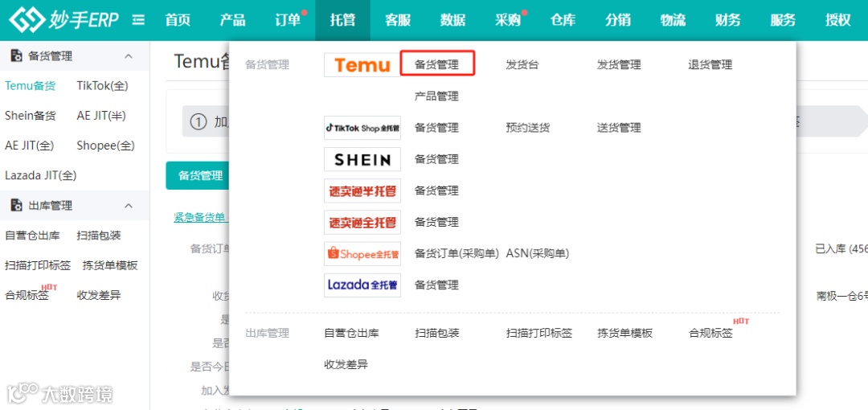Open Shopee ASN(采购单) link
868x410 pixels.
click(x=538, y=254)
